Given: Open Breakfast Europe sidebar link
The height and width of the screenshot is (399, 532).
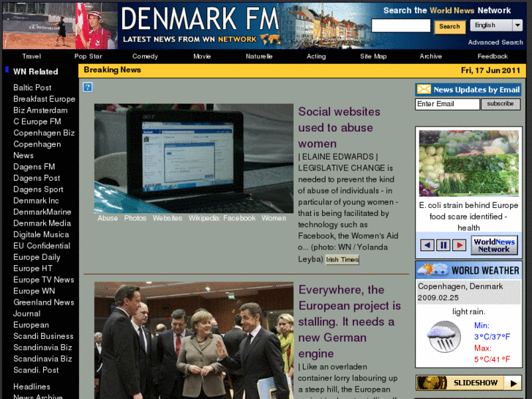Looking at the screenshot, I should [44, 99].
